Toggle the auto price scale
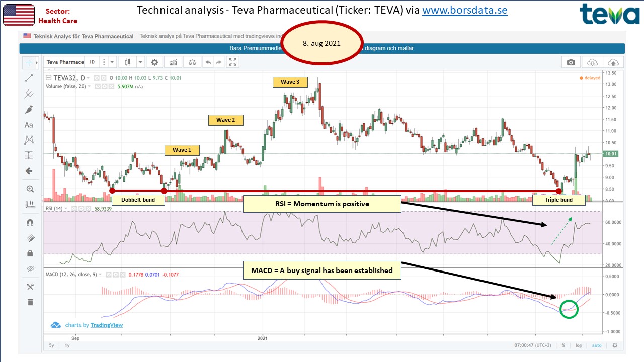644x362 pixels. coord(597,345)
